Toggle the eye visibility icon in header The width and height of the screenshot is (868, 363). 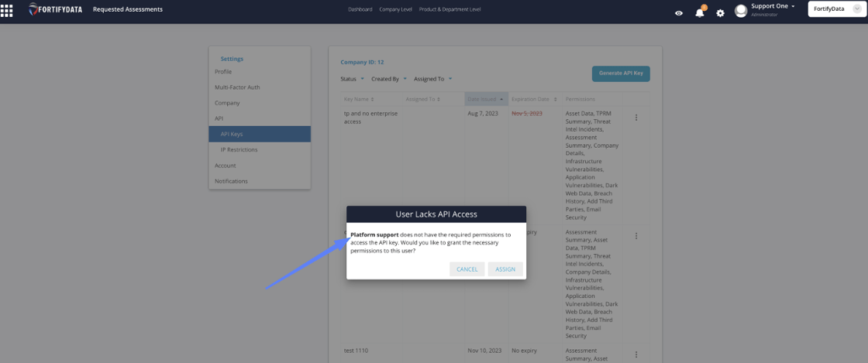(x=679, y=12)
